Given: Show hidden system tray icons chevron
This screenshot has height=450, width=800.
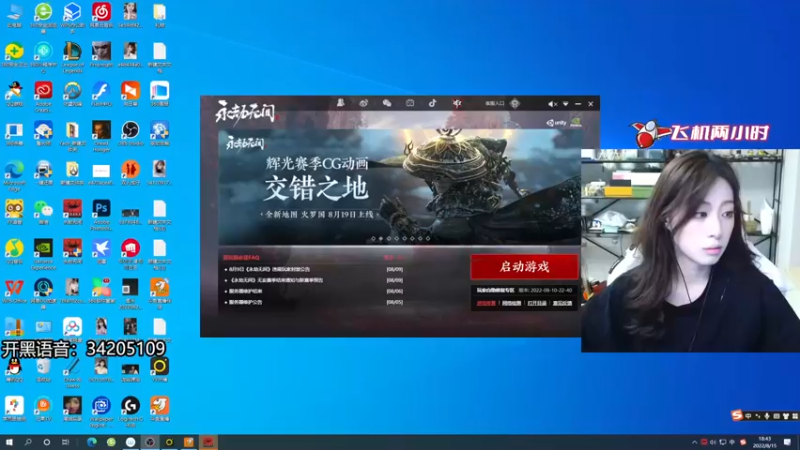Looking at the screenshot, I should (694, 442).
